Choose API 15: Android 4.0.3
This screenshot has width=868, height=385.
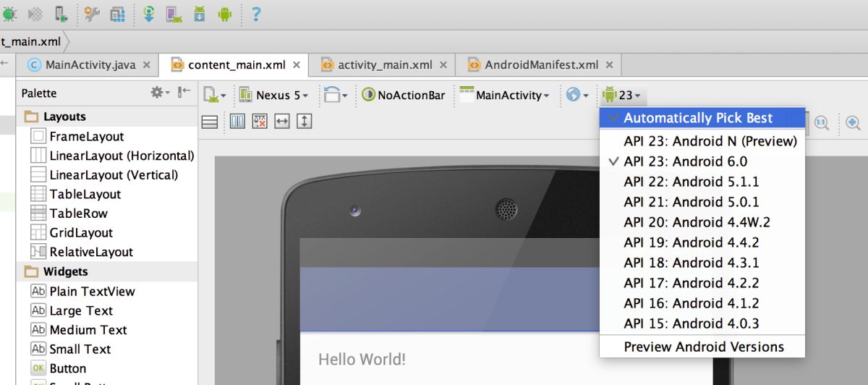[702, 323]
